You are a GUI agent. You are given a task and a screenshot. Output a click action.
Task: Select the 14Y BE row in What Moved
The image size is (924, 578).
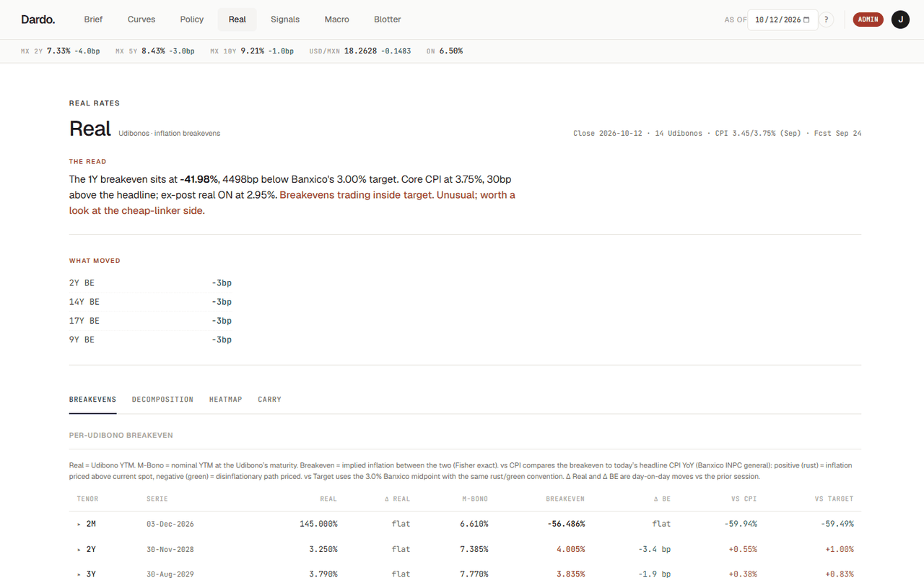coord(150,302)
